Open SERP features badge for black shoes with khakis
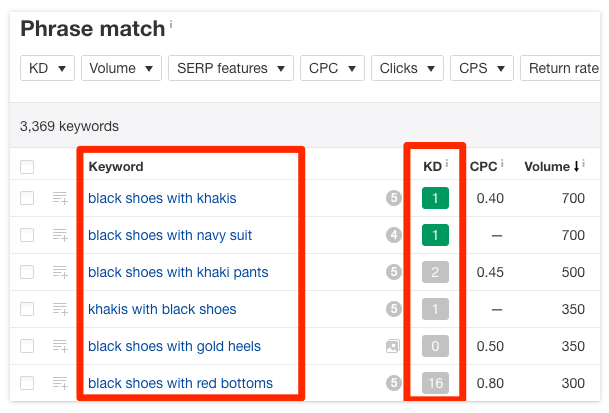The image size is (609, 413). coord(393,198)
